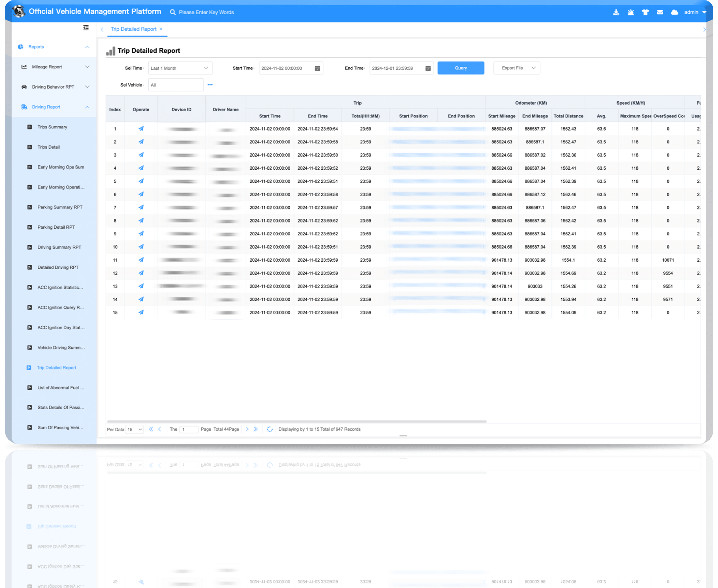The width and height of the screenshot is (718, 588).
Task: Click the operate arrow icon in row 13
Action: coord(141,286)
